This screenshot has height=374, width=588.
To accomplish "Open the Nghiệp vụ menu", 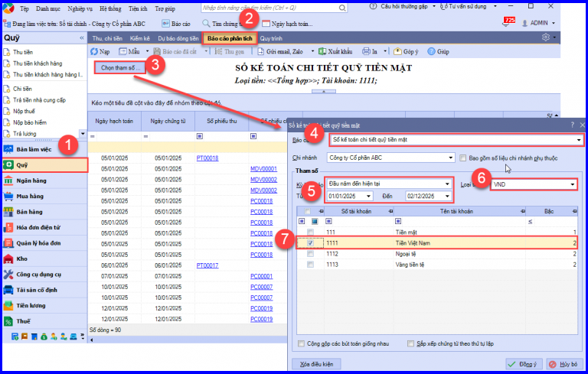I will pyautogui.click(x=80, y=8).
